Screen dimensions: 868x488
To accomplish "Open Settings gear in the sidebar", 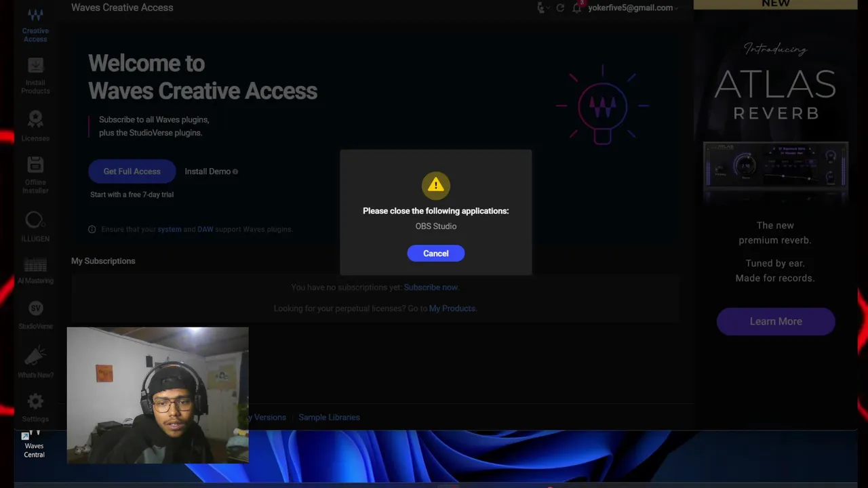I will (35, 408).
